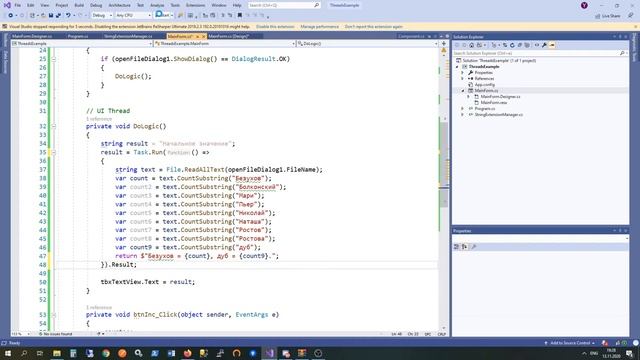
Task: Click the Visual Studio icon in the taskbar
Action: pos(269,353)
